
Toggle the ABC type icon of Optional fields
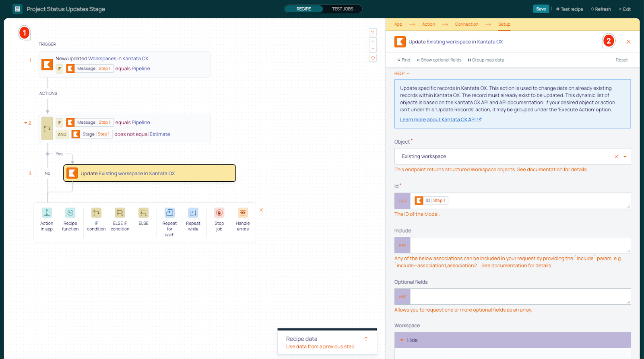tap(402, 296)
